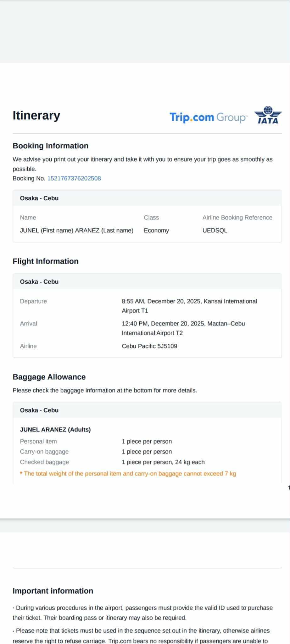Click the Economy class value
The image size is (290, 644).
click(156, 230)
